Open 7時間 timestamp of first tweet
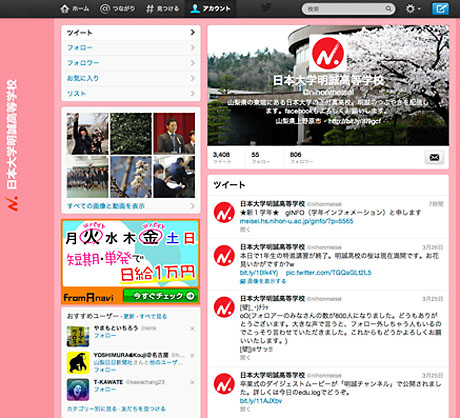460x418 pixels. coord(436,204)
